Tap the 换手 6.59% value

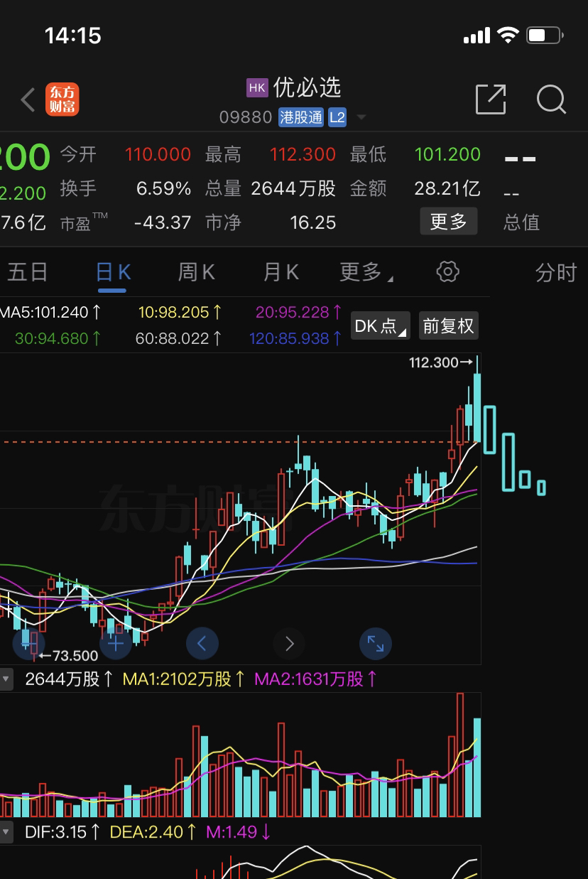pos(163,188)
